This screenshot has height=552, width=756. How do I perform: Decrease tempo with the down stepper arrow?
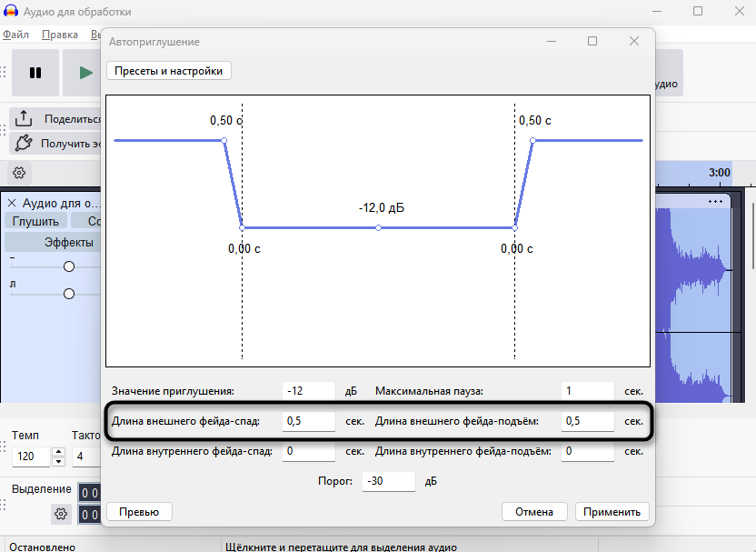(x=58, y=462)
